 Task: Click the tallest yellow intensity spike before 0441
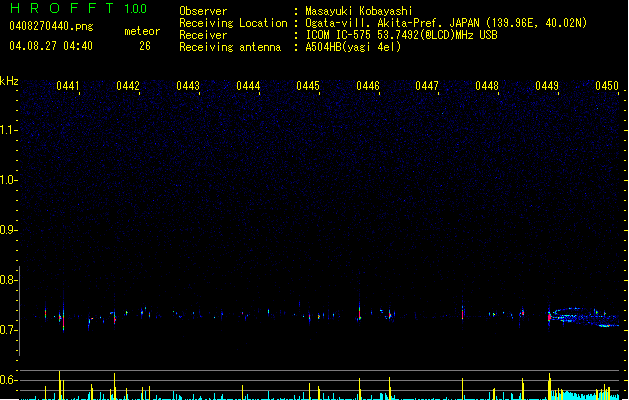tap(59, 385)
